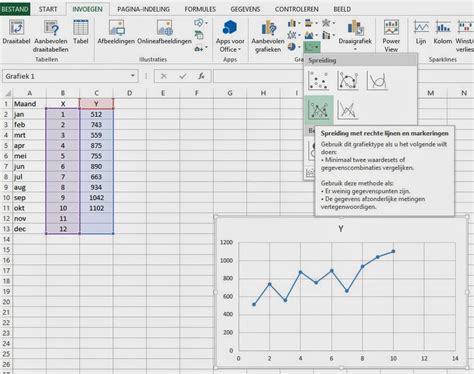
Task: Insert a Lijn sparkline
Action: click(x=421, y=32)
